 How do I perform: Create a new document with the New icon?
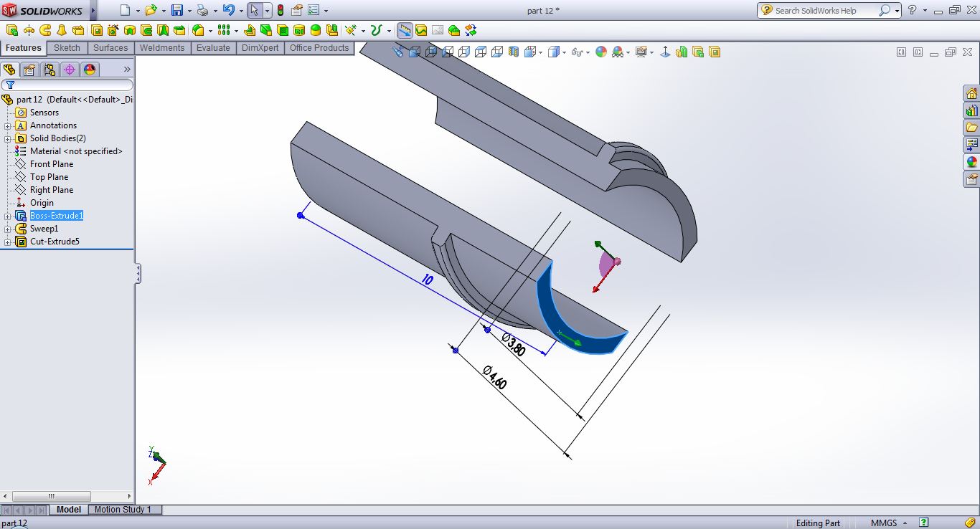pos(126,10)
